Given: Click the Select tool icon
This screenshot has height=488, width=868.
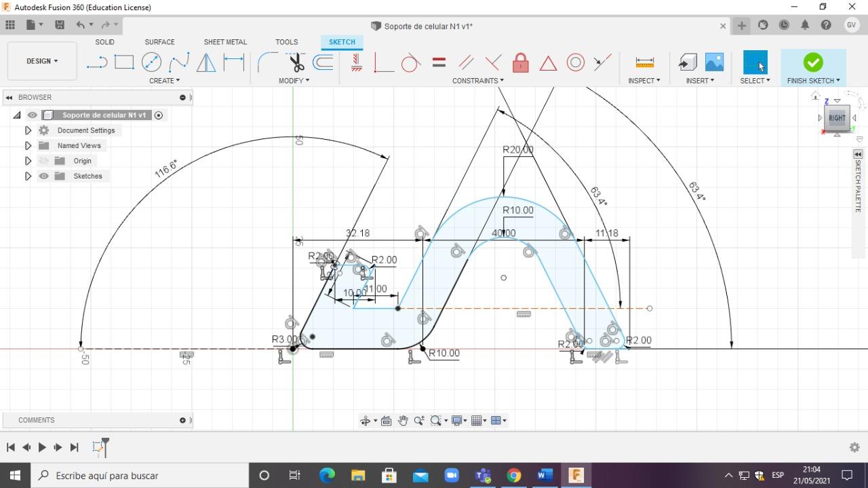Looking at the screenshot, I should click(755, 62).
